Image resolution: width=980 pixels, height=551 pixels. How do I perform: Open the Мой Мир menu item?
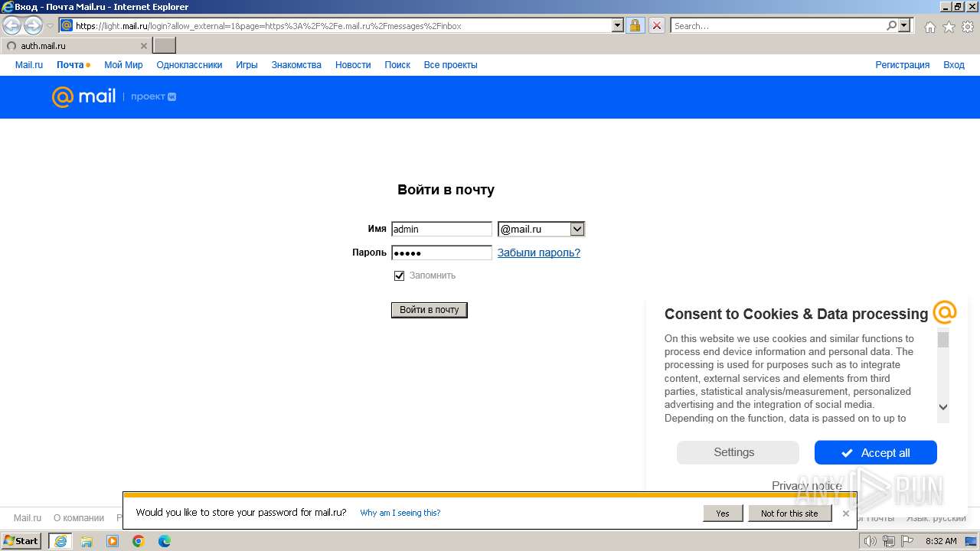click(123, 65)
